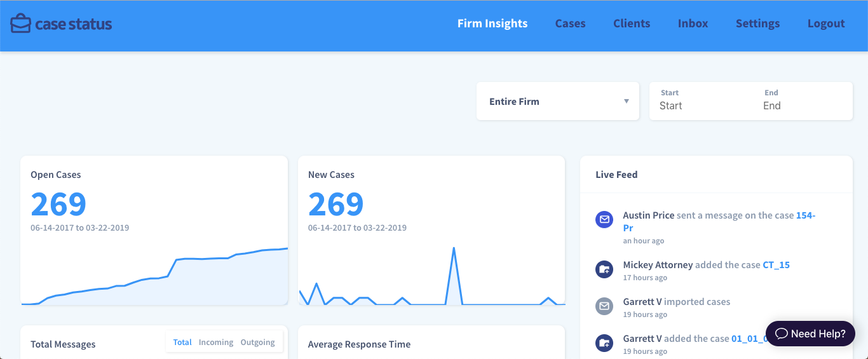Open the Cases page from navigation
The image size is (868, 359).
[570, 24]
